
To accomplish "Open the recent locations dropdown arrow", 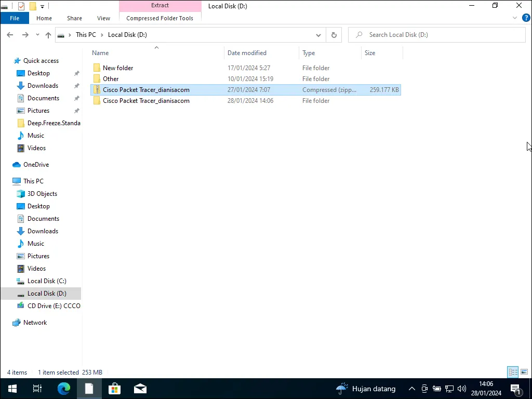I will [x=37, y=35].
